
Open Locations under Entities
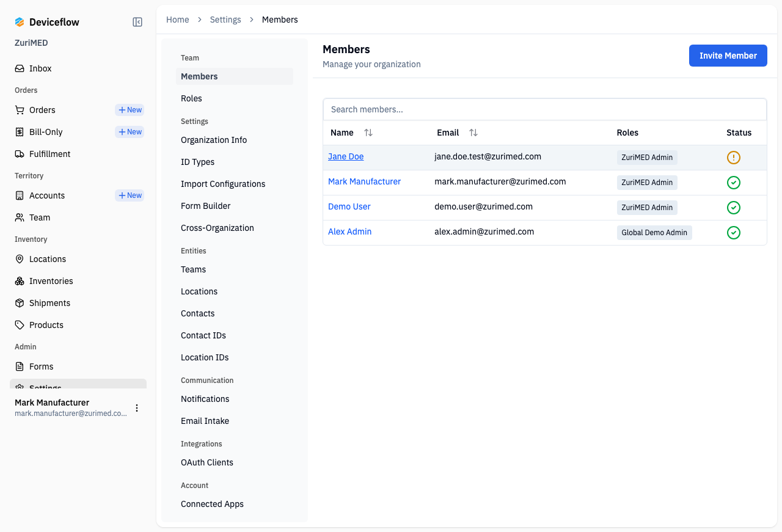(235, 291)
